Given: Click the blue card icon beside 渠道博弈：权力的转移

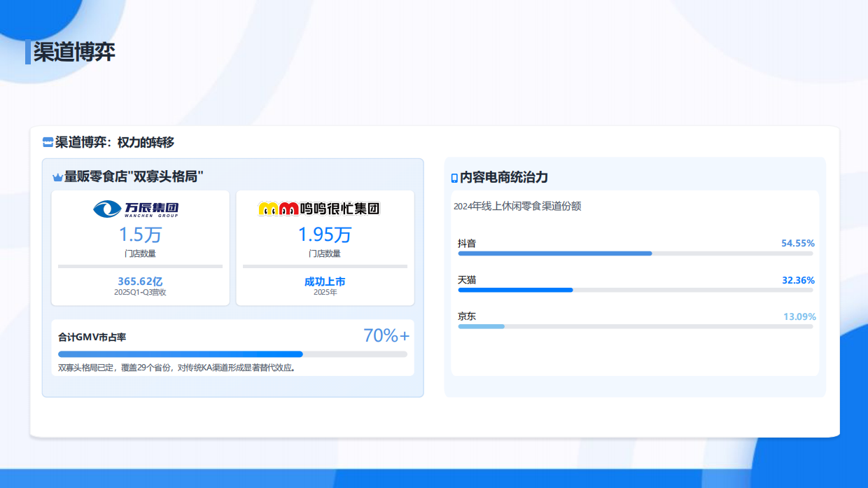Looking at the screenshot, I should [48, 142].
